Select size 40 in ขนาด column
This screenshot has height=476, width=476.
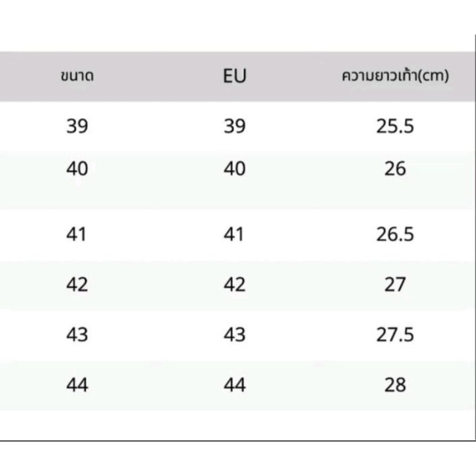coord(77,168)
